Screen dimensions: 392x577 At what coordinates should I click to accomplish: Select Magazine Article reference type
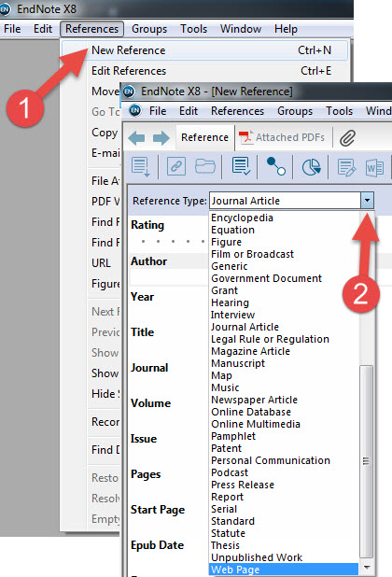point(250,351)
